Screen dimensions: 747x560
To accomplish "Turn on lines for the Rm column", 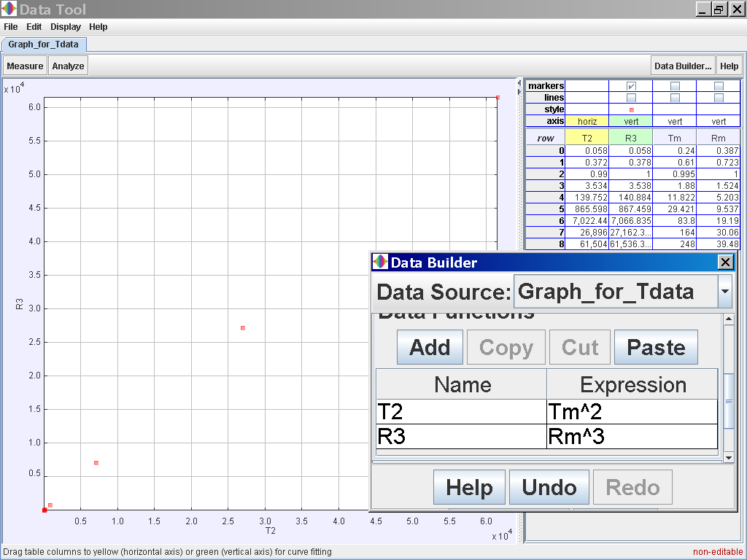I will [x=719, y=98].
